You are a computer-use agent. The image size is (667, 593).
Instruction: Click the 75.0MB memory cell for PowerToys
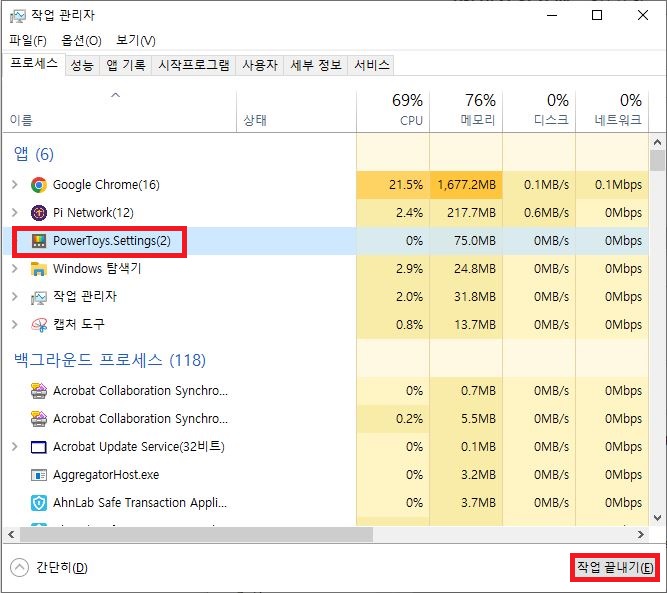coord(466,241)
